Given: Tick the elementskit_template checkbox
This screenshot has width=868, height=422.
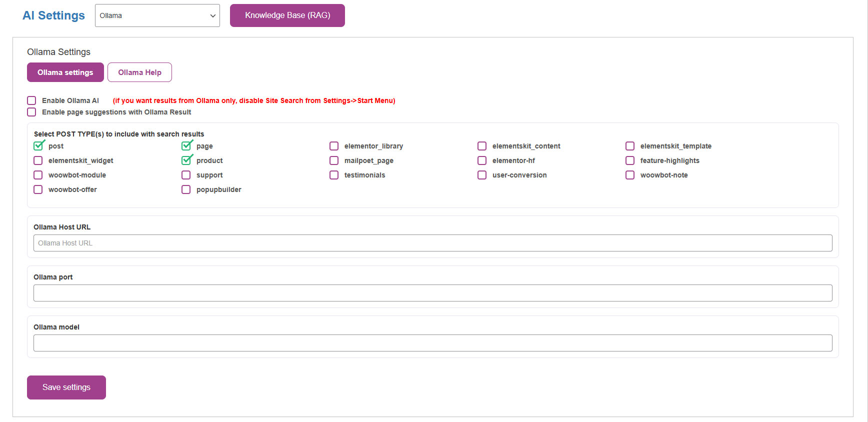Looking at the screenshot, I should [x=630, y=146].
